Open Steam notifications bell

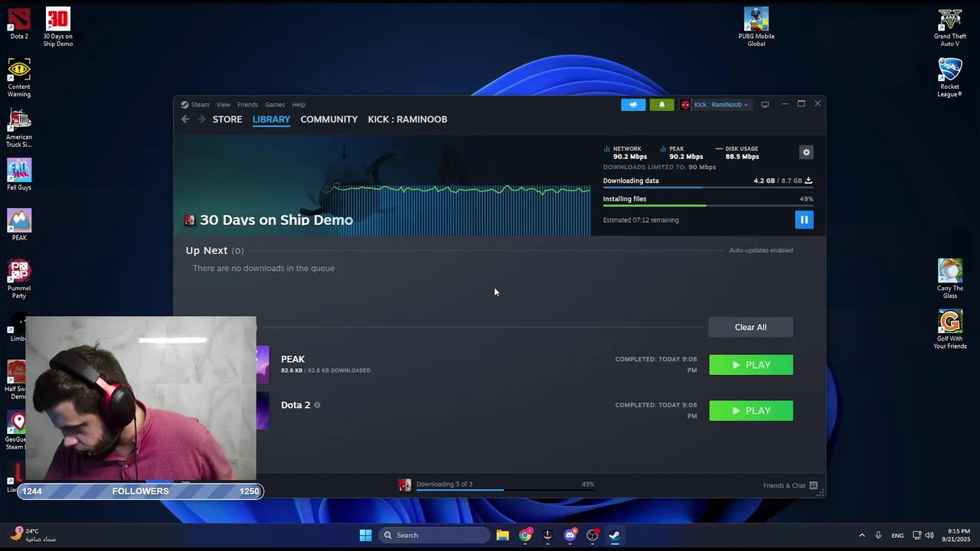pyautogui.click(x=661, y=105)
